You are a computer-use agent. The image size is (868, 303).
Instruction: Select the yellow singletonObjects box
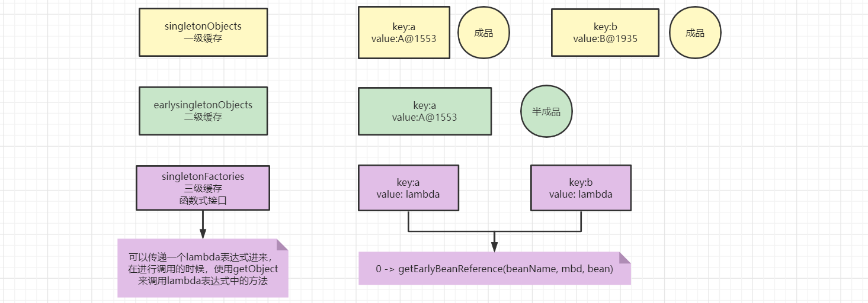click(203, 32)
